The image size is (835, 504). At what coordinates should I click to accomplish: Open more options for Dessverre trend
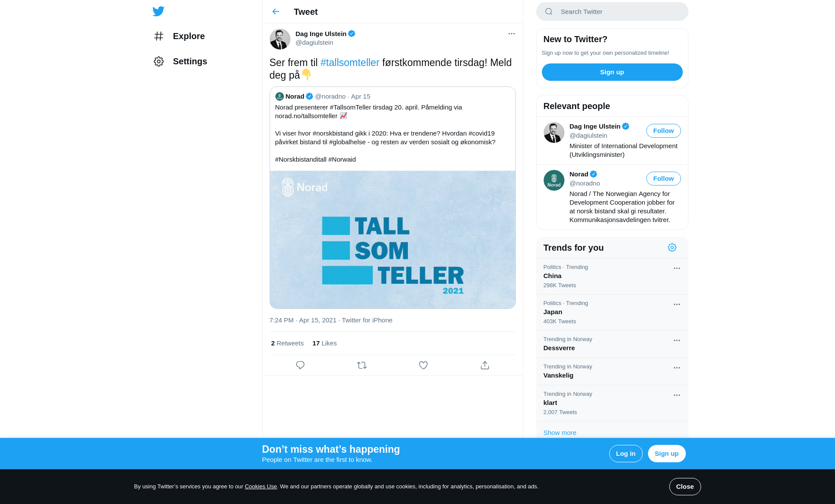click(677, 341)
